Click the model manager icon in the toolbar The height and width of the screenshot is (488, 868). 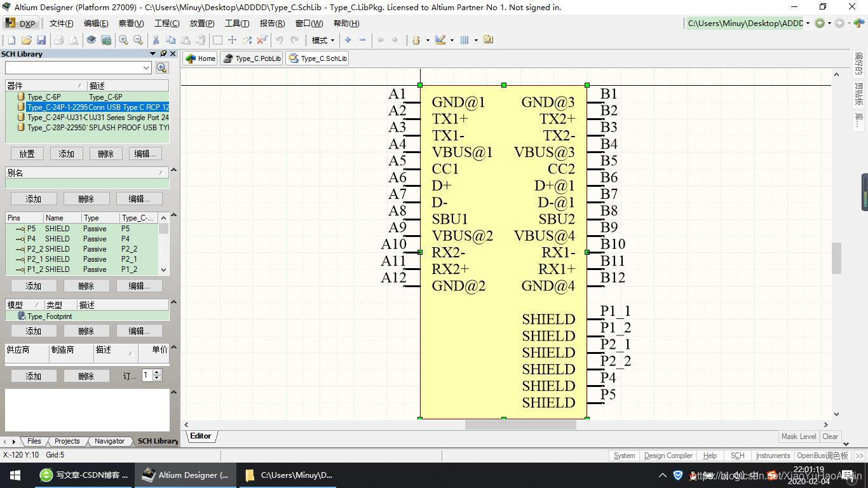[488, 40]
